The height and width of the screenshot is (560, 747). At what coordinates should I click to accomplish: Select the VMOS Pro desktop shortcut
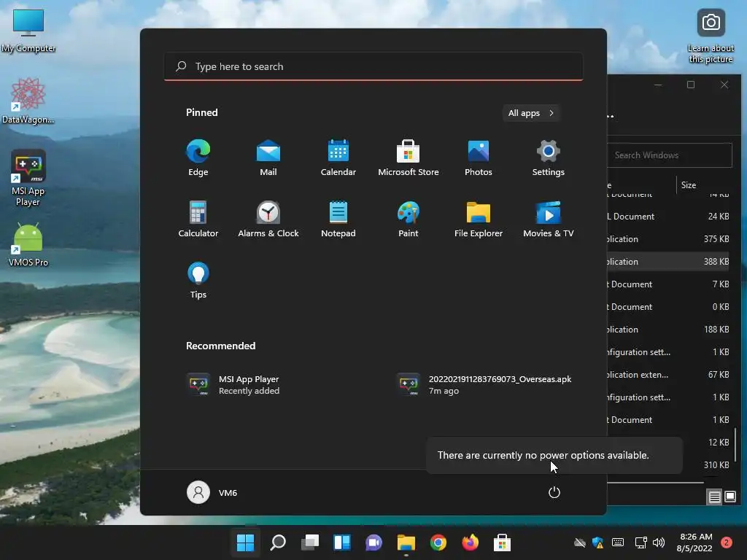(x=28, y=244)
